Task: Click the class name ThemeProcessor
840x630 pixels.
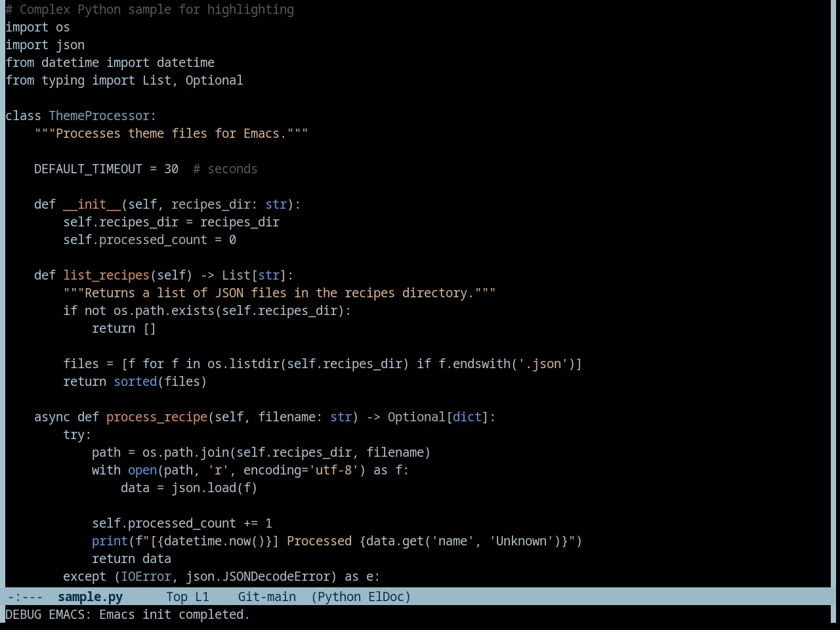Action: (x=99, y=115)
